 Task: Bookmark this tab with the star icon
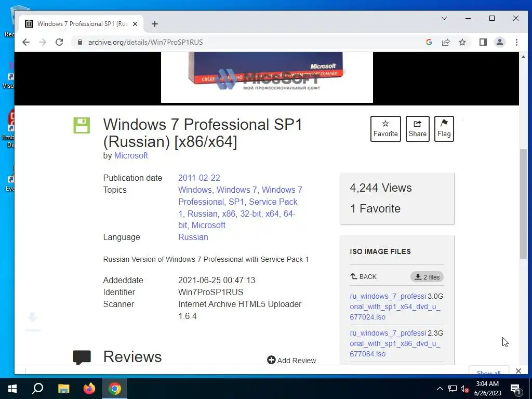(462, 42)
